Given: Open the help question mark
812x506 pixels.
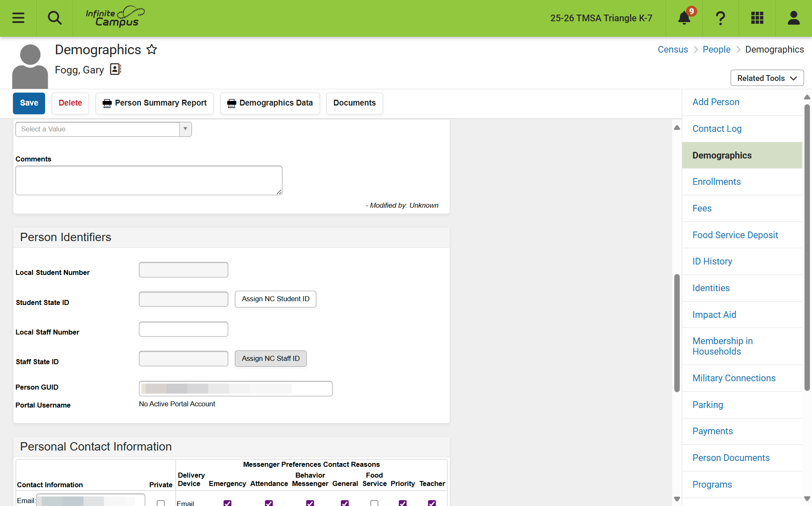Looking at the screenshot, I should point(721,18).
